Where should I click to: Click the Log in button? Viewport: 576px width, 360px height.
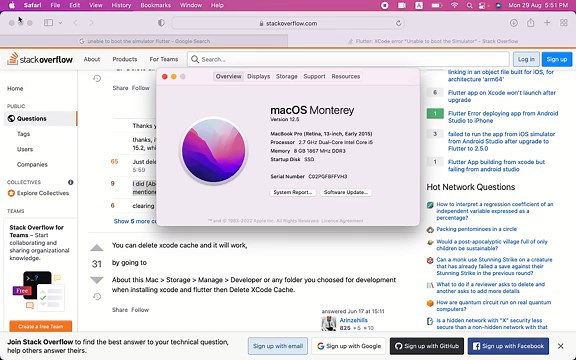[526, 59]
